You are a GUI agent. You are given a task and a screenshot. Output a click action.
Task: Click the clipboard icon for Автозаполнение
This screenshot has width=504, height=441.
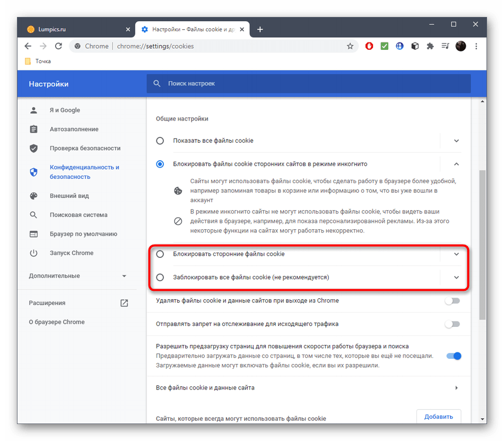pos(33,129)
